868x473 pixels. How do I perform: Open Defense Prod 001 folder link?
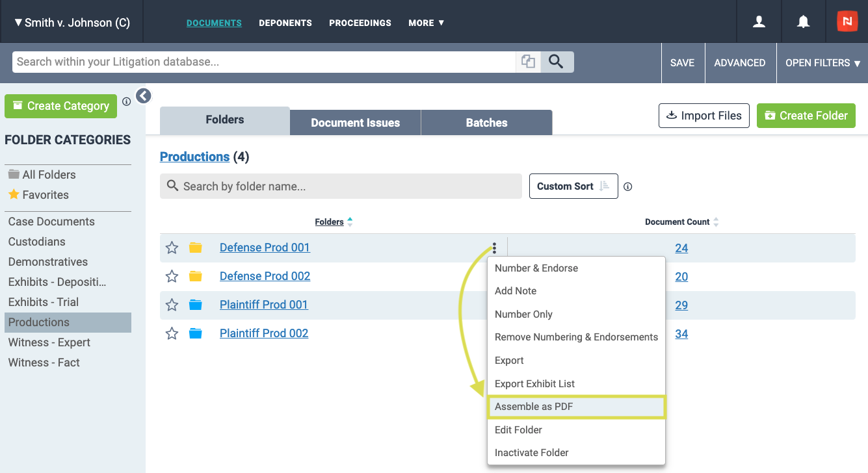pyautogui.click(x=265, y=248)
